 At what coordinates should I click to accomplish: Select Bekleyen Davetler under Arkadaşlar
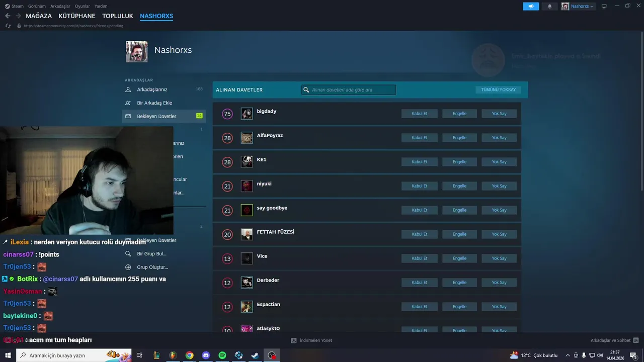(x=164, y=116)
